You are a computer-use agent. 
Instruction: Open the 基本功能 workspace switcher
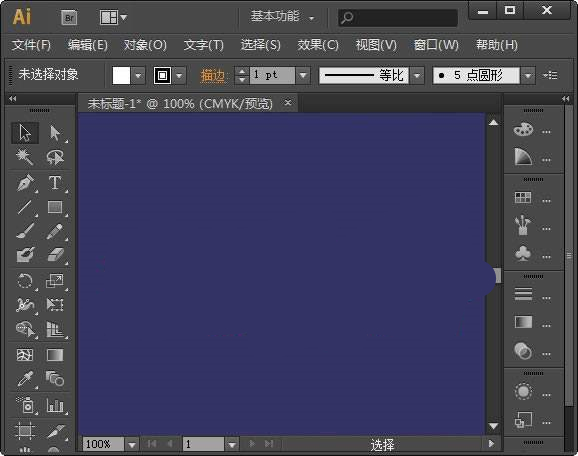pyautogui.click(x=282, y=17)
